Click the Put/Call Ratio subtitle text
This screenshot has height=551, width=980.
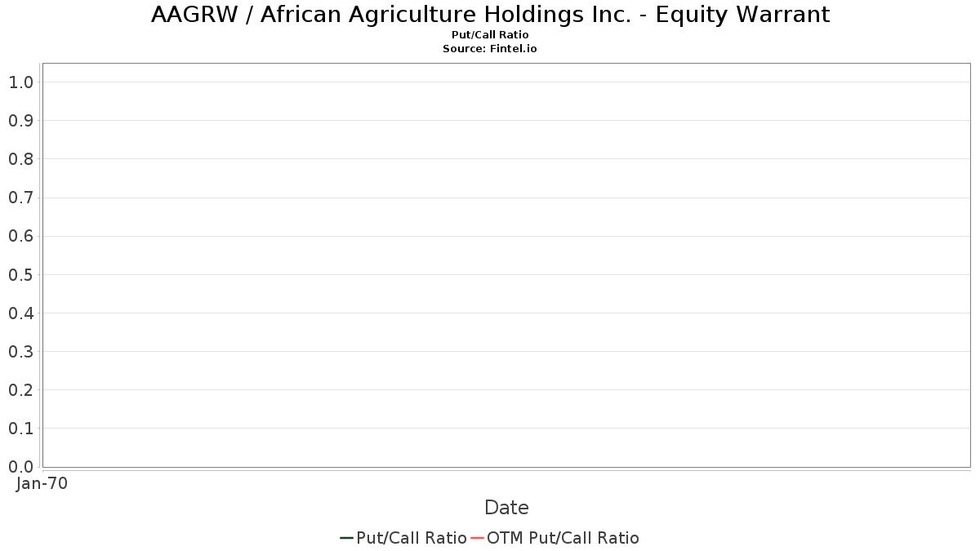pyautogui.click(x=490, y=35)
